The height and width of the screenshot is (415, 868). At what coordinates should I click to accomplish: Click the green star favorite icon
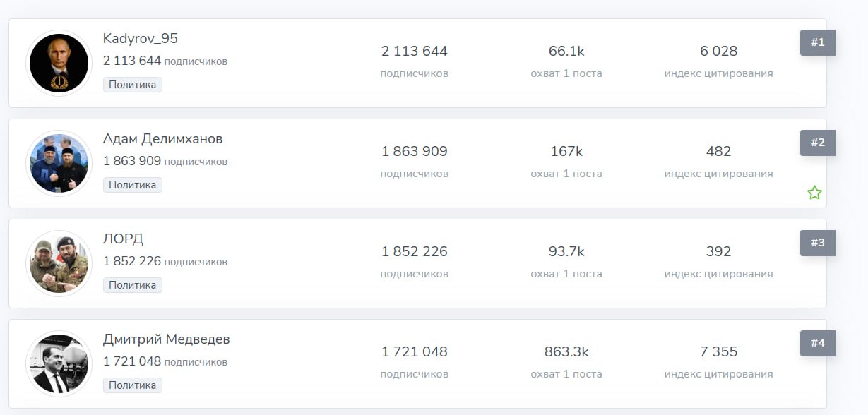tap(814, 193)
